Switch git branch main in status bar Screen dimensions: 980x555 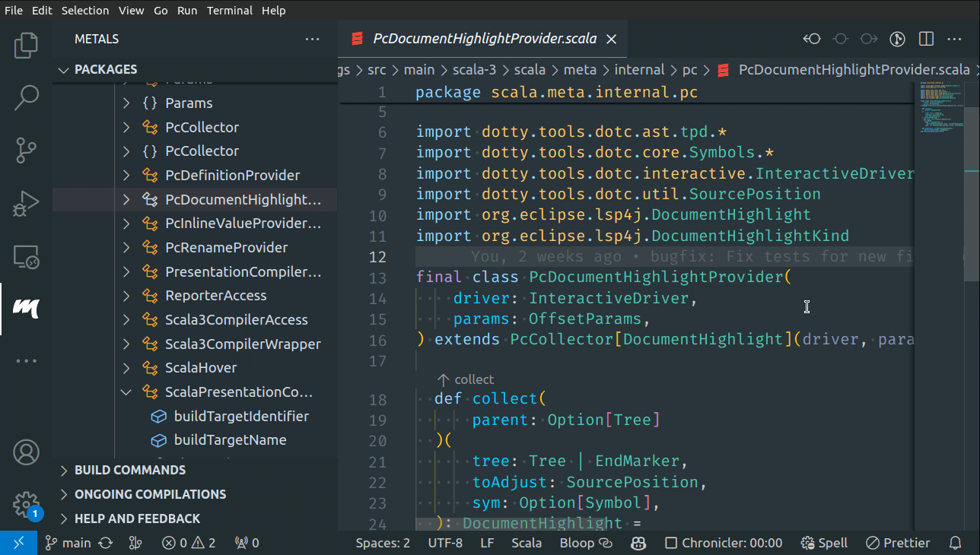(x=68, y=543)
